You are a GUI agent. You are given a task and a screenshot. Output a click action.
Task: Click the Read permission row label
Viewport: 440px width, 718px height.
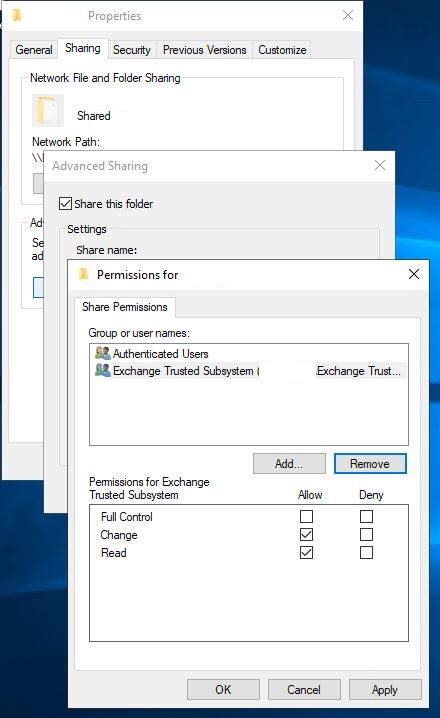pyautogui.click(x=114, y=553)
